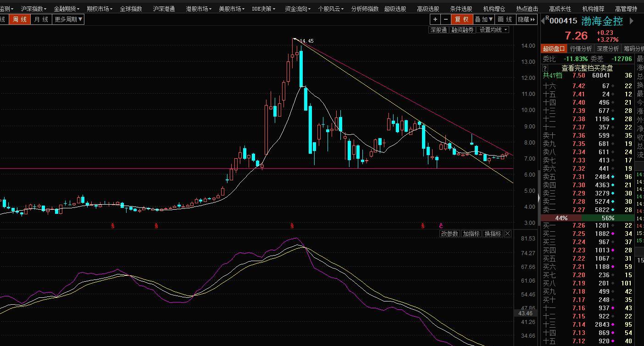Image resolution: width=644 pixels, height=346 pixels.
Task: Click 改参数 button
Action: click(x=450, y=234)
